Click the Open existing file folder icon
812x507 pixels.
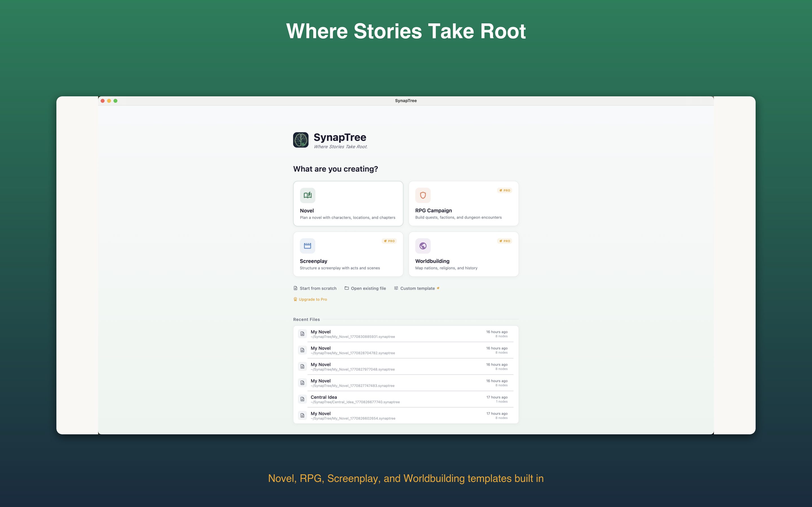tap(347, 288)
